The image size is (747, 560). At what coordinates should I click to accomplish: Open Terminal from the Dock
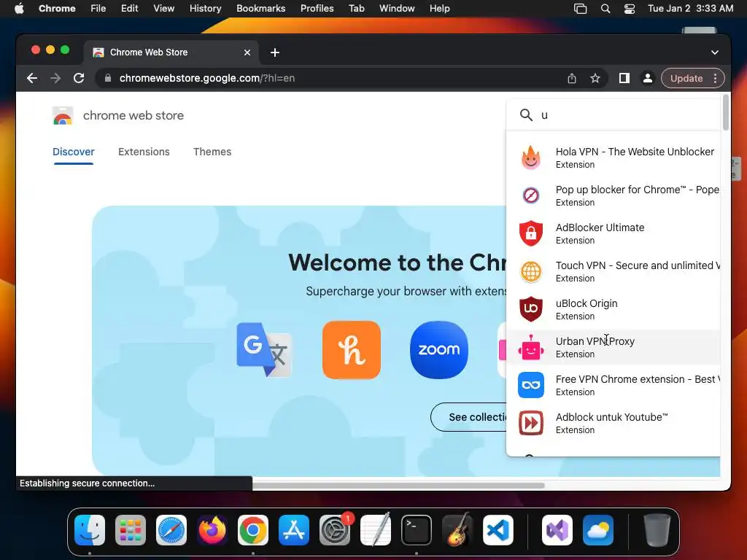[x=417, y=529]
